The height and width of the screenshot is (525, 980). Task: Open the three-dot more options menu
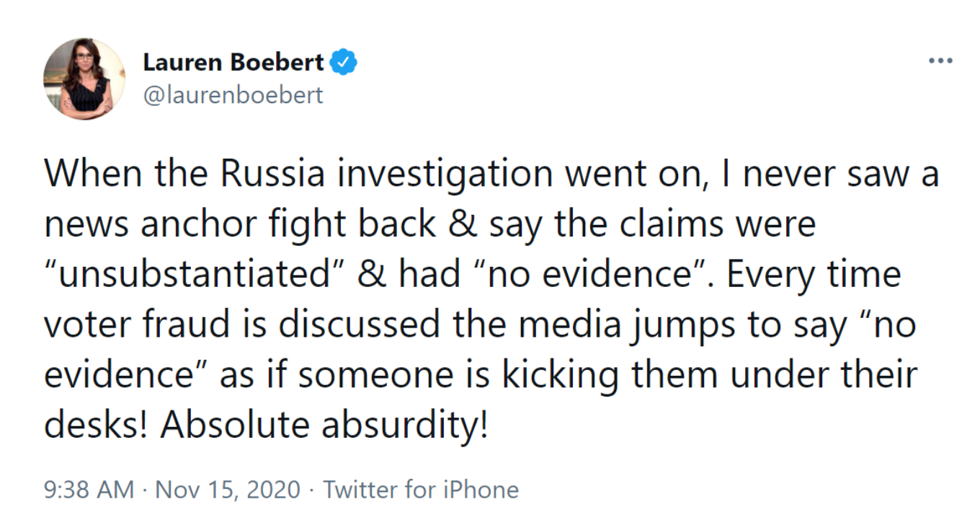click(940, 61)
